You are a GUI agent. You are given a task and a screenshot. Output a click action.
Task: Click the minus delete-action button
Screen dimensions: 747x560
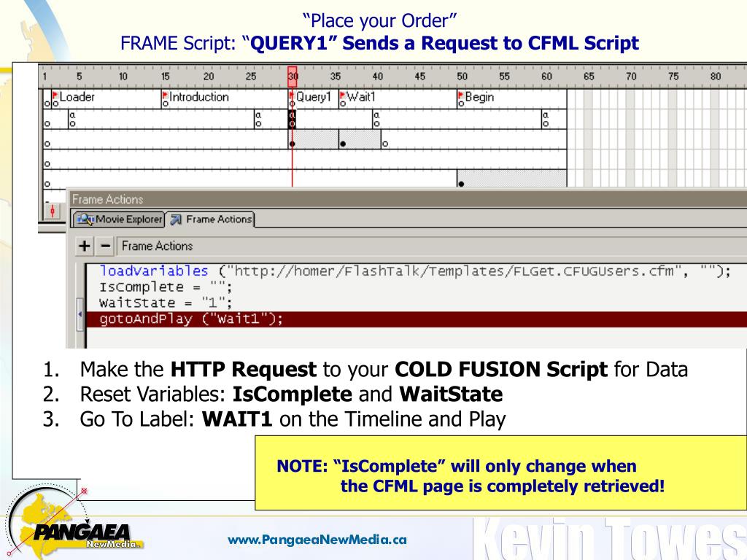pos(105,246)
